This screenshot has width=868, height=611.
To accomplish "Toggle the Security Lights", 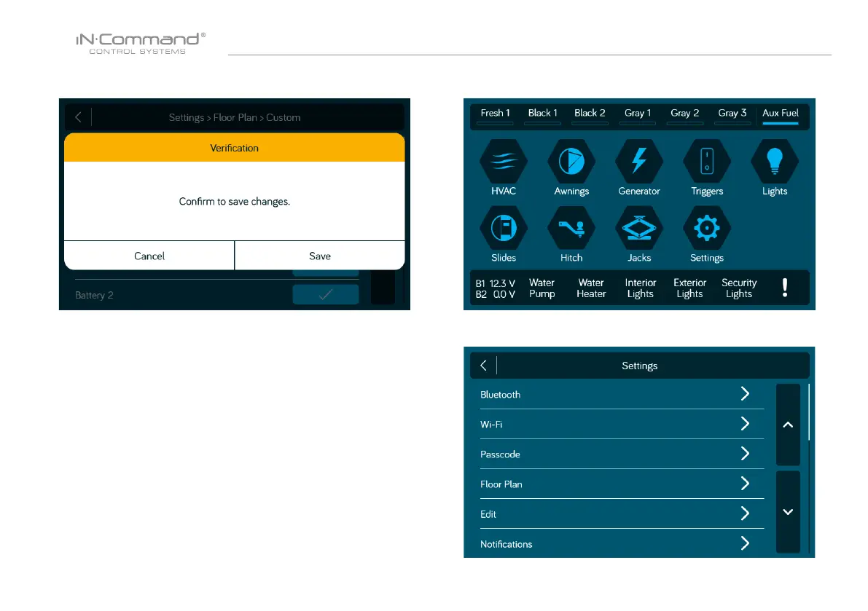I will (x=739, y=288).
